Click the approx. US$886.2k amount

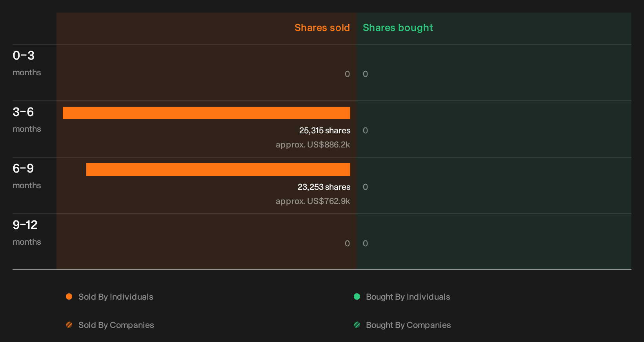(x=313, y=145)
